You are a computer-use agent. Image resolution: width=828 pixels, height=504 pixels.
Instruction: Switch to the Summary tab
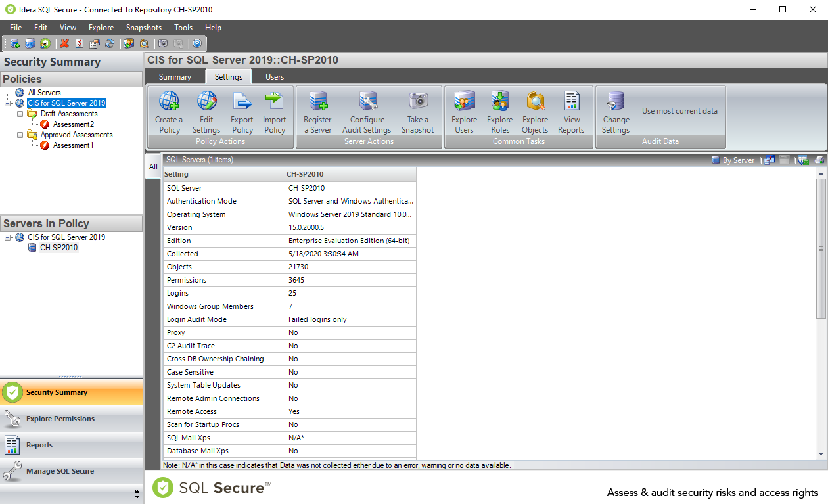pos(175,77)
